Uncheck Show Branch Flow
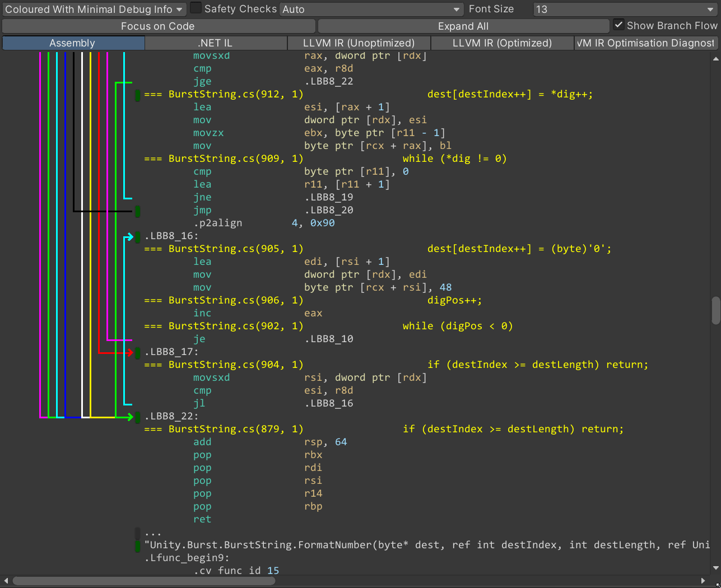This screenshot has height=588, width=721. [618, 25]
